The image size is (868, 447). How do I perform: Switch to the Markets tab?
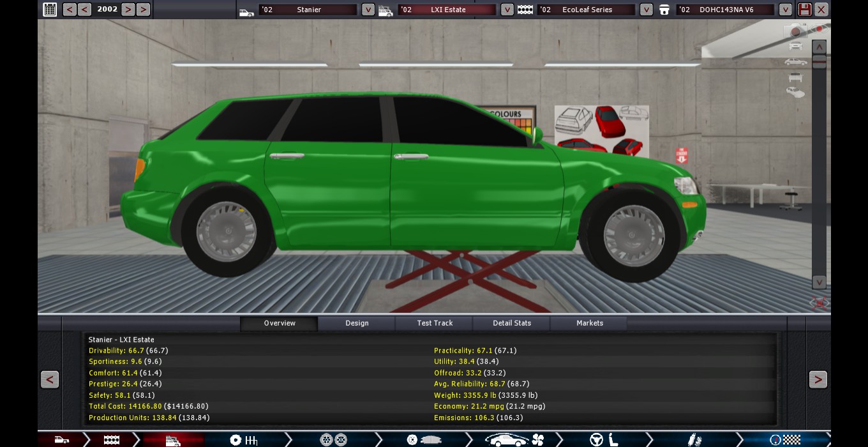click(590, 323)
